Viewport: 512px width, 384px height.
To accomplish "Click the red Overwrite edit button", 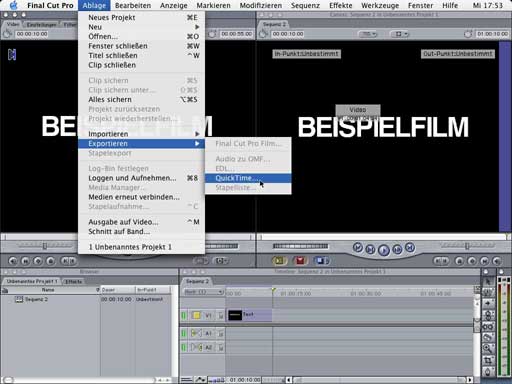I will (300, 260).
